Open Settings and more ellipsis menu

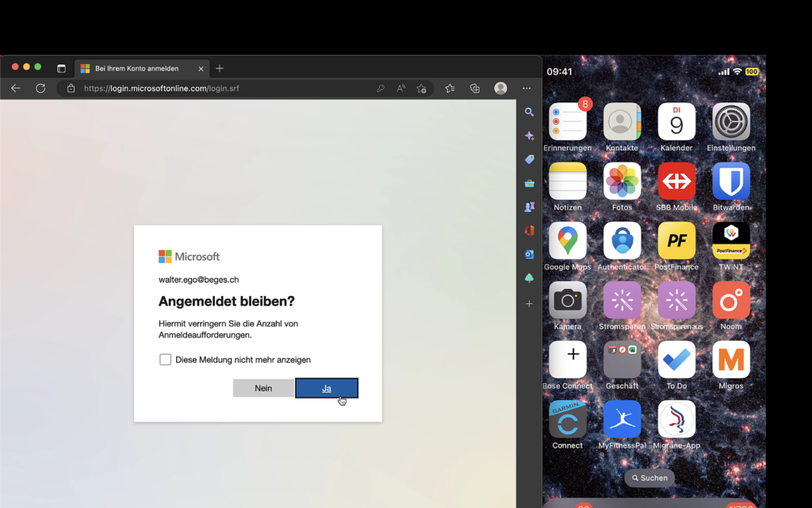pyautogui.click(x=527, y=88)
